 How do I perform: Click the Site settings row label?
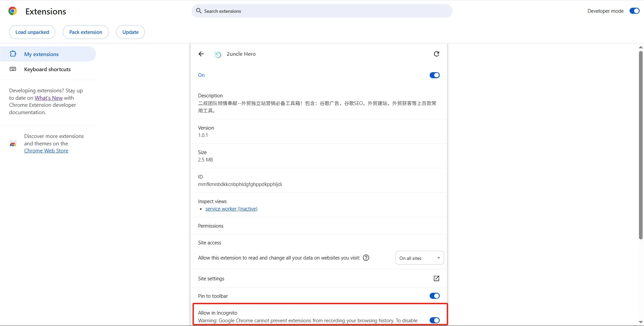[211, 279]
